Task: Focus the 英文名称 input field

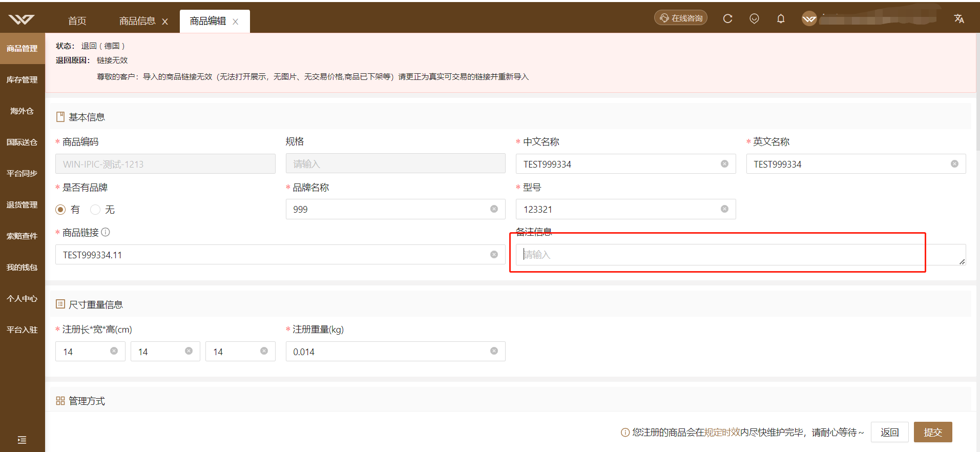Action: click(856, 164)
